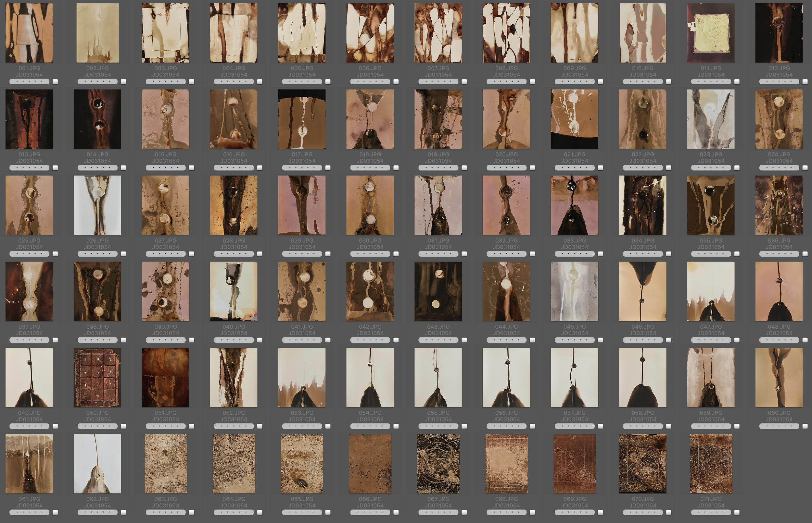812x523 pixels.
Task: Select the 040.JPG thumbnail
Action: click(234, 291)
